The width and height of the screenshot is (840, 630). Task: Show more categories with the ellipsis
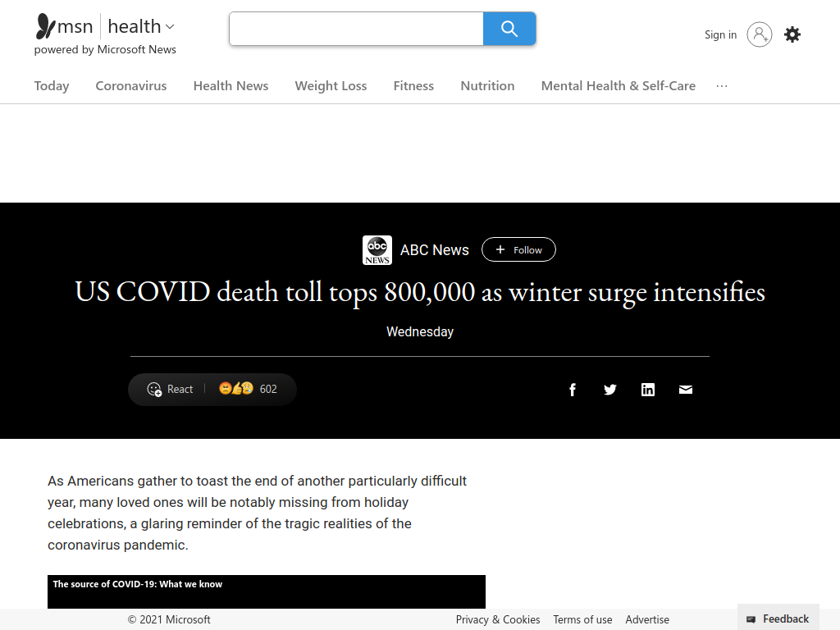(x=722, y=86)
